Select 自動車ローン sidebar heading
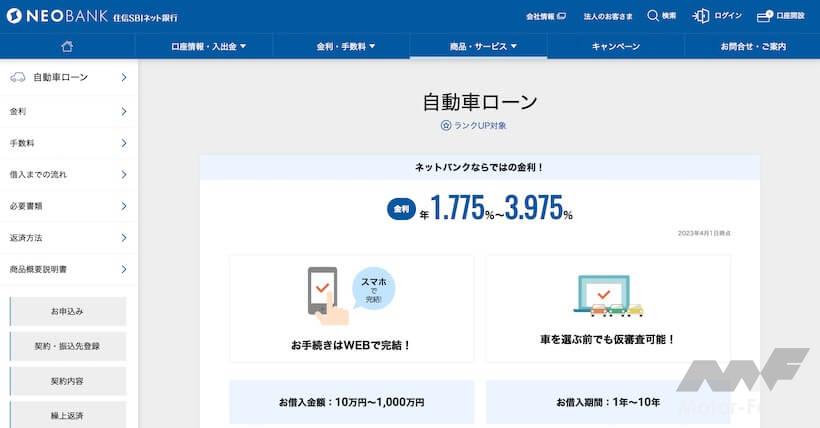 click(x=61, y=77)
